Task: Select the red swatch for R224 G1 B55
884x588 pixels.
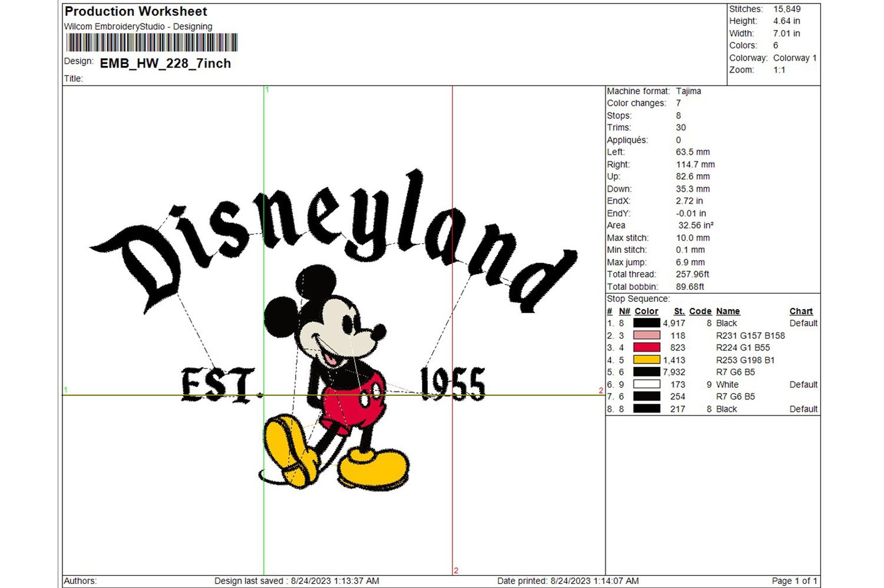Action: point(646,348)
